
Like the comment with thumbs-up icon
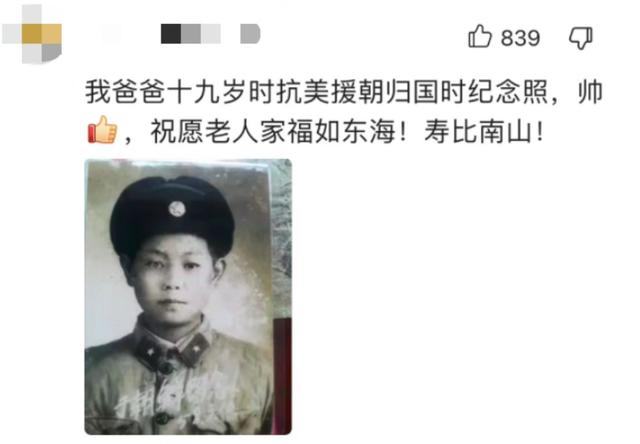480,36
